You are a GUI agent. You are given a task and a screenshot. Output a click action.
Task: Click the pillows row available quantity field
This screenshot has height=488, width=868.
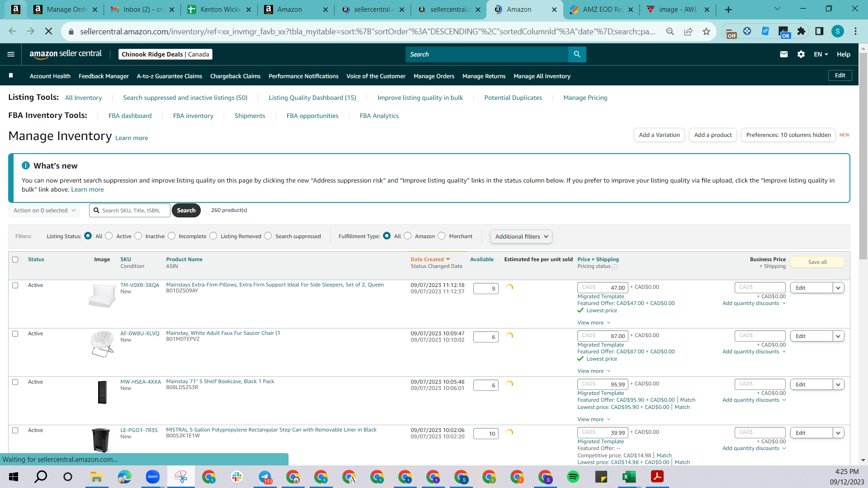[x=486, y=289]
